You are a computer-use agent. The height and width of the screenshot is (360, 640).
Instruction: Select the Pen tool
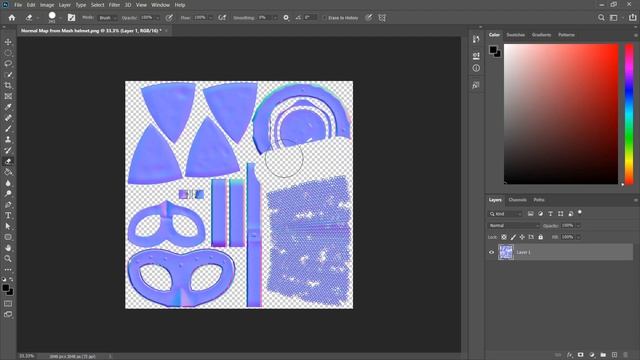click(8, 204)
